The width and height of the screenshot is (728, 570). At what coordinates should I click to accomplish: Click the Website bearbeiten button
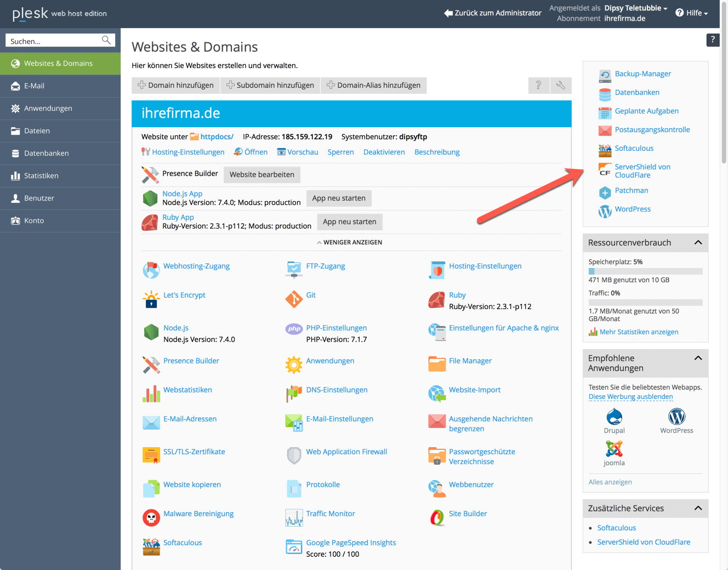[x=261, y=175]
